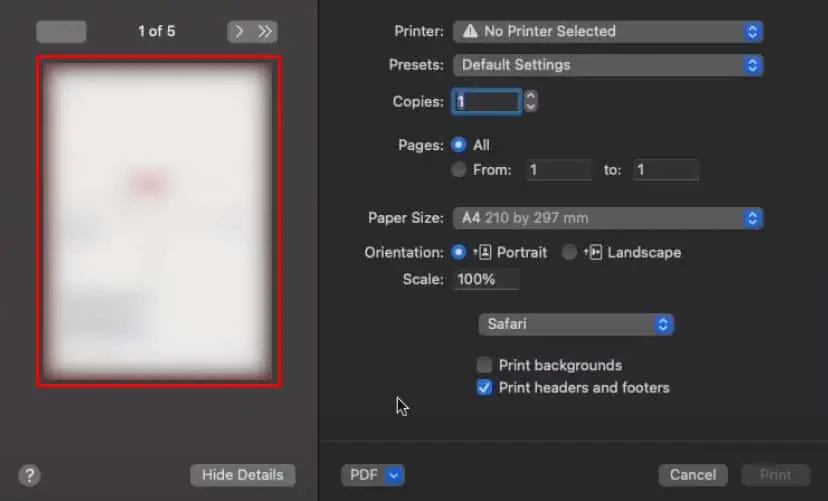Click the landscape orientation icon
Screen dimensions: 828x501
tap(594, 252)
